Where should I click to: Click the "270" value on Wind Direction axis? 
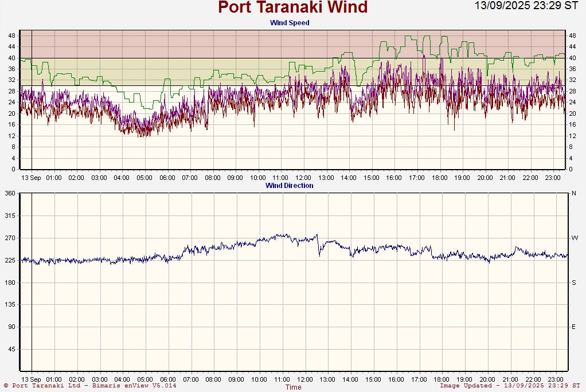pos(10,238)
